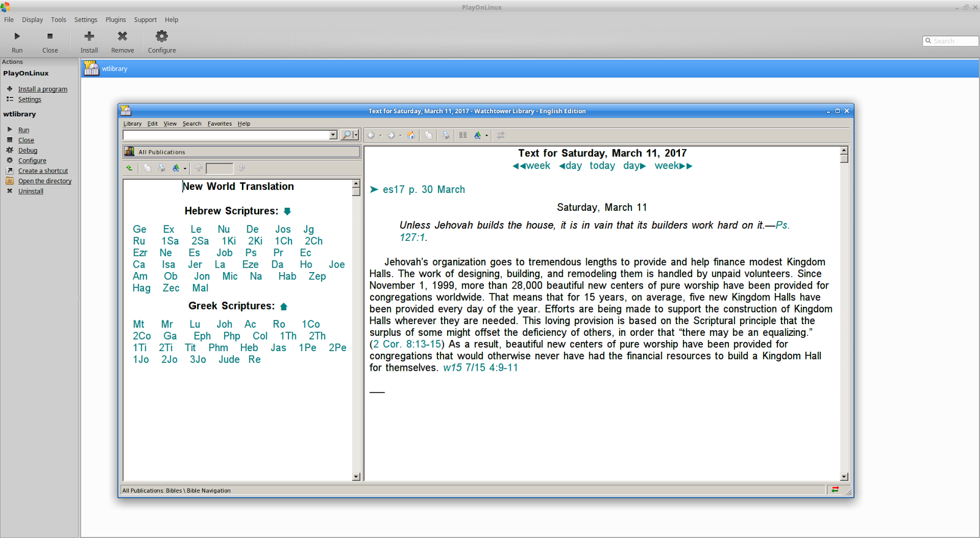Go back with the left arrow navigation icon
Screen dimensions: 980x538
coord(371,135)
